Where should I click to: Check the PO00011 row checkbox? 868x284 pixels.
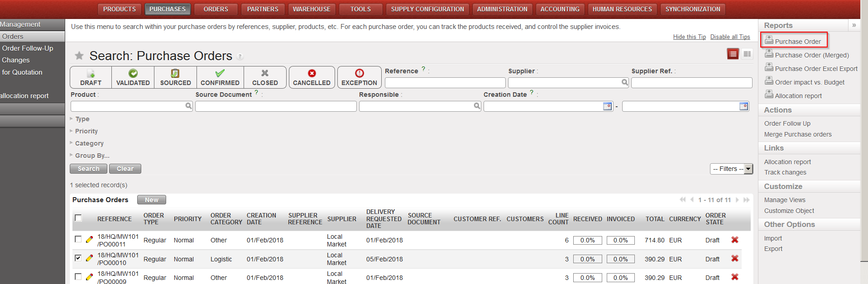78,239
